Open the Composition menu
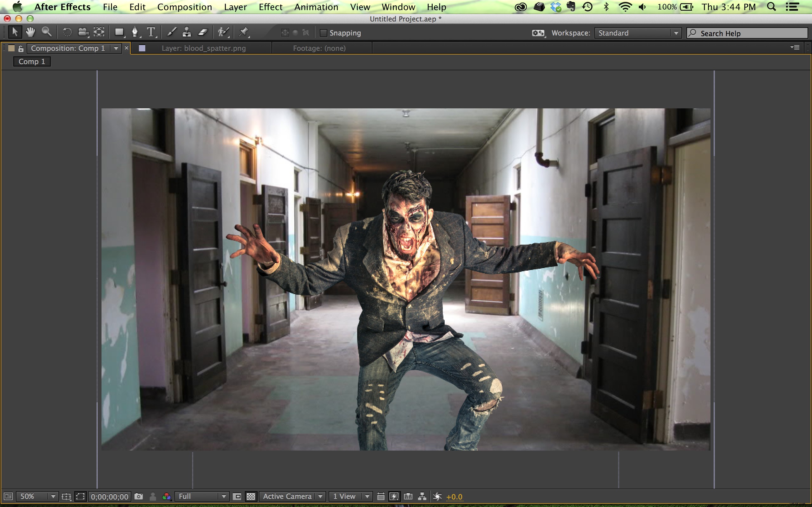 pos(184,7)
